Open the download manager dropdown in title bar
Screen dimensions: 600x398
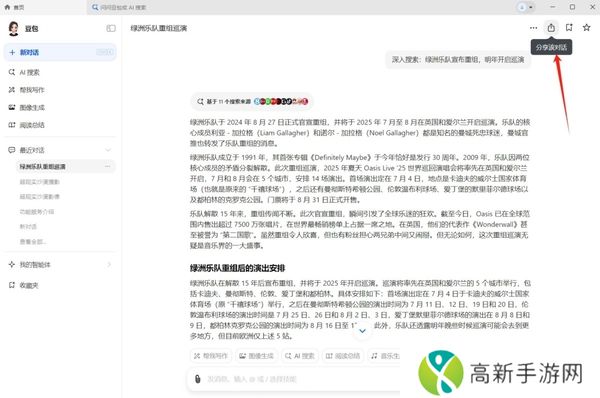click(526, 7)
